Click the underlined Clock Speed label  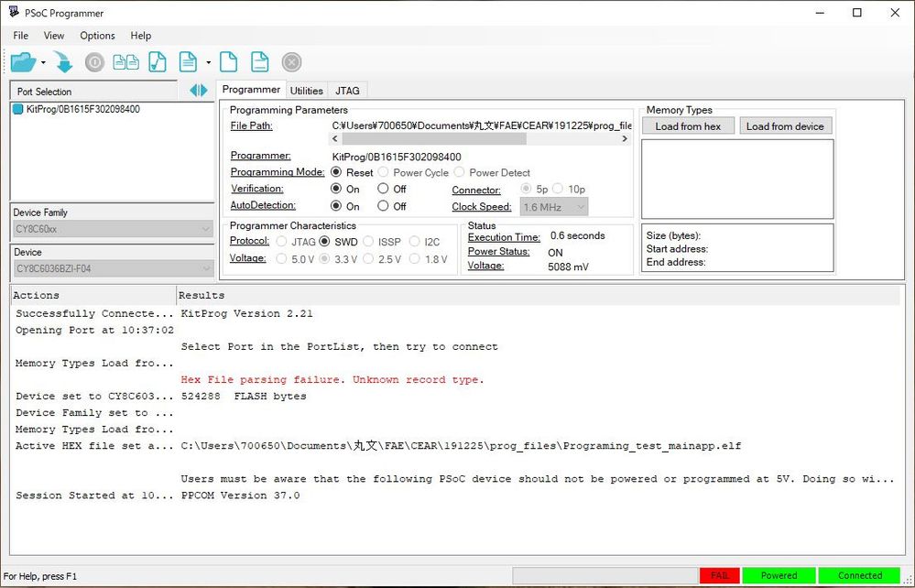(482, 206)
